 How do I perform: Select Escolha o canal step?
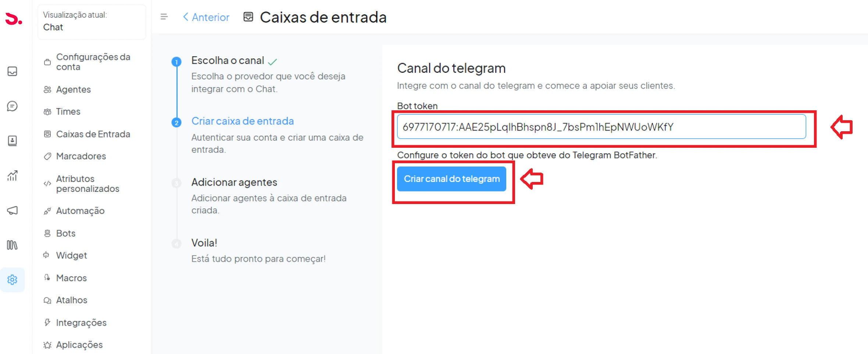(x=228, y=61)
